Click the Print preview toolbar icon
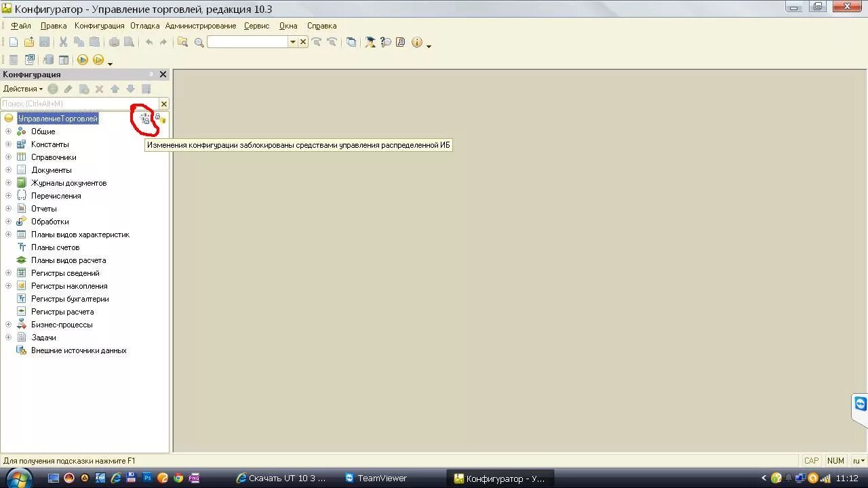 (129, 42)
